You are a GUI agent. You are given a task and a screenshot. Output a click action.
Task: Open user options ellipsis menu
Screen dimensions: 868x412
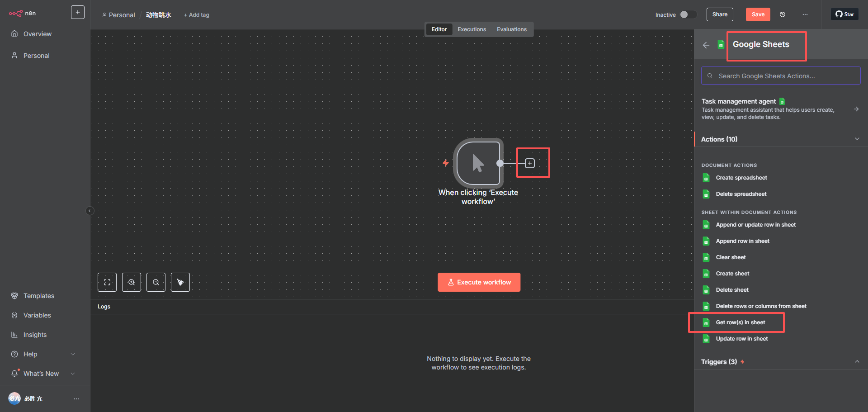coord(76,398)
